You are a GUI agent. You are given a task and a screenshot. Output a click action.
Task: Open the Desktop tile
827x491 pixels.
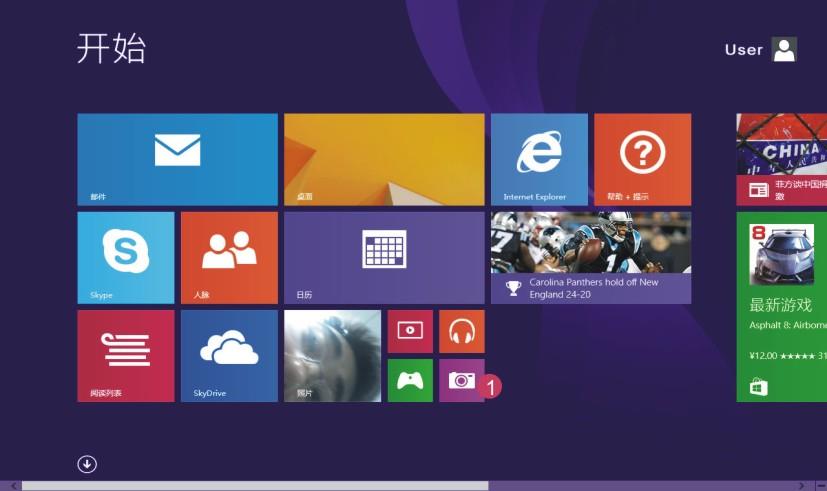coord(384,159)
